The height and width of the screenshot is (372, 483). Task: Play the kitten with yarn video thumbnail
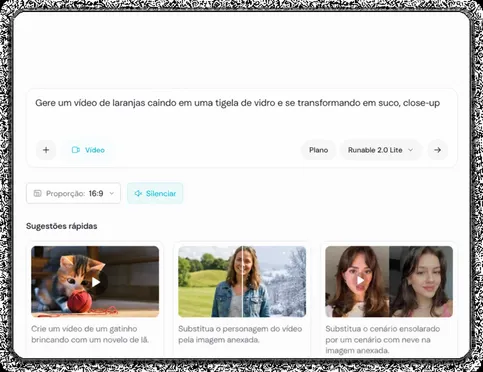point(95,282)
